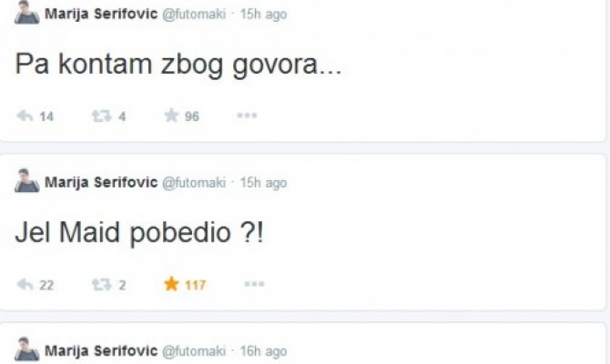Reply to the 'Jel Maid pobedio ?!' tweet
Screen dimensions: 610x364
pyautogui.click(x=25, y=285)
